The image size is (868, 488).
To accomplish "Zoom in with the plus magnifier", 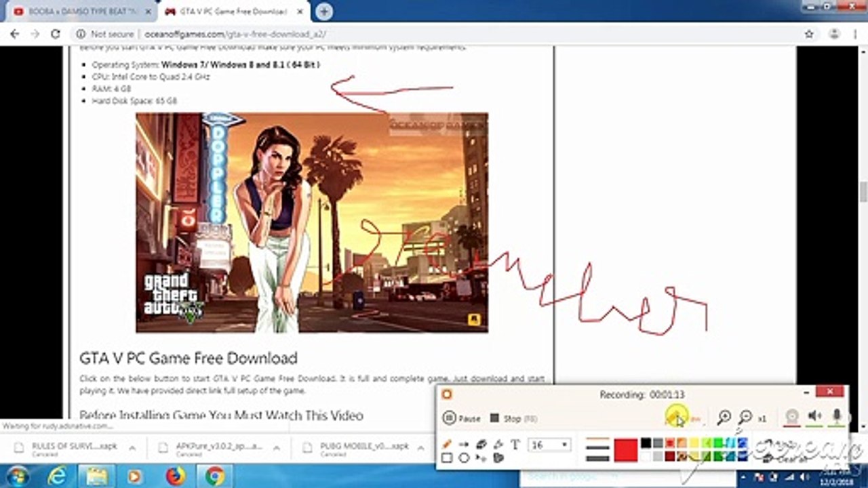I will 724,418.
